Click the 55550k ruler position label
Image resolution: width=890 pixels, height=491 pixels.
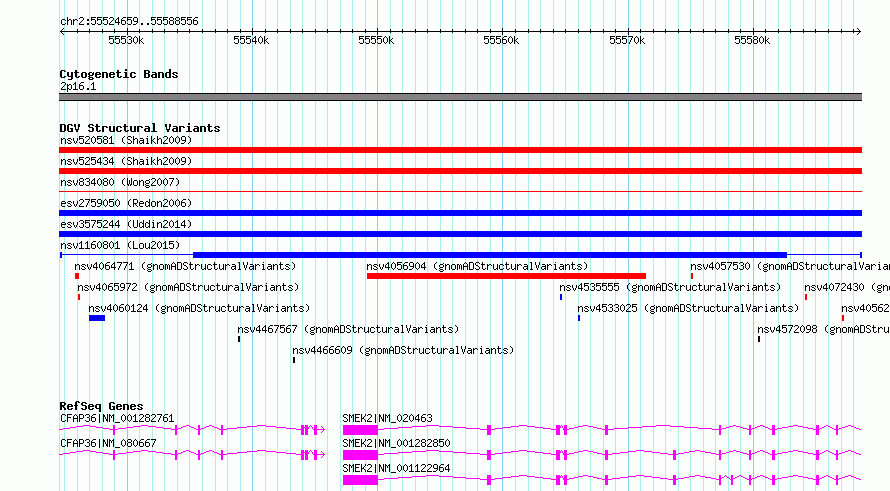376,40
